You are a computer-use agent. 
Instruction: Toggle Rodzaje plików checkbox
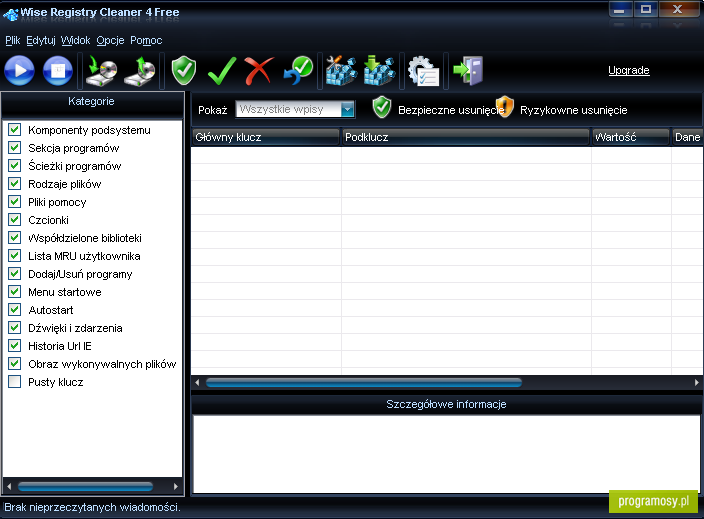click(14, 184)
